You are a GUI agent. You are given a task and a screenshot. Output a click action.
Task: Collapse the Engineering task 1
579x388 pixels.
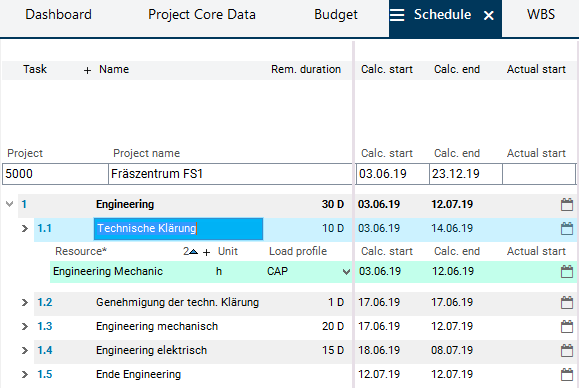click(10, 204)
